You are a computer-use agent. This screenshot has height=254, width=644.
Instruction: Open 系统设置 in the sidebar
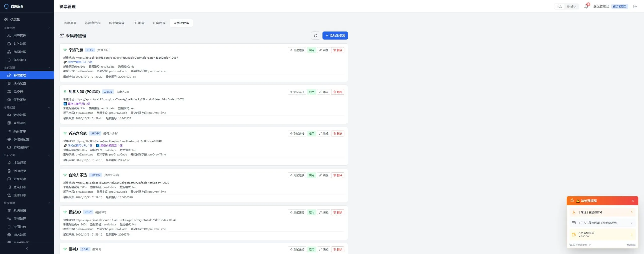(x=27, y=210)
